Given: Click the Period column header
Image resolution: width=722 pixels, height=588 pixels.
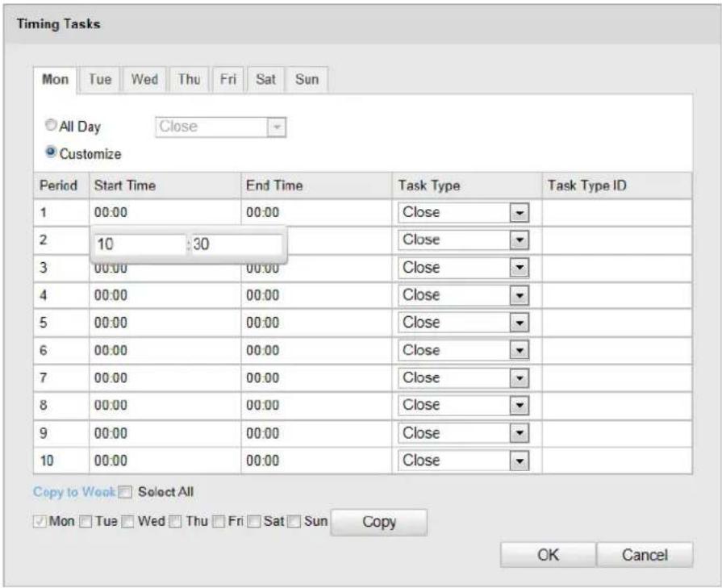Looking at the screenshot, I should [61, 186].
